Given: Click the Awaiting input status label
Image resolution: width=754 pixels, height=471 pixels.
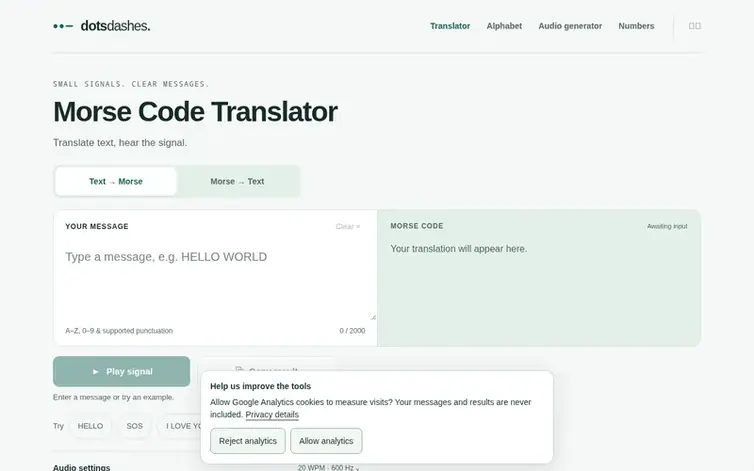Looking at the screenshot, I should 667,226.
